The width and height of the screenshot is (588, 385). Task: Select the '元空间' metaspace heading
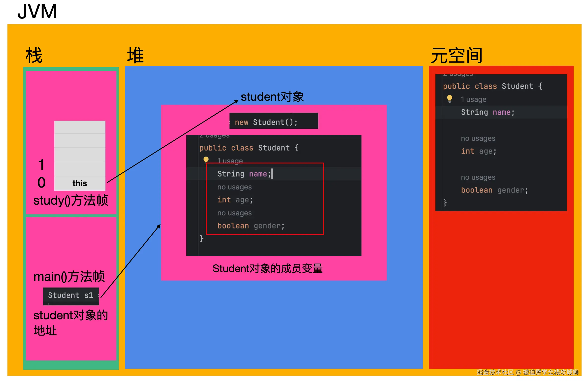pos(457,56)
